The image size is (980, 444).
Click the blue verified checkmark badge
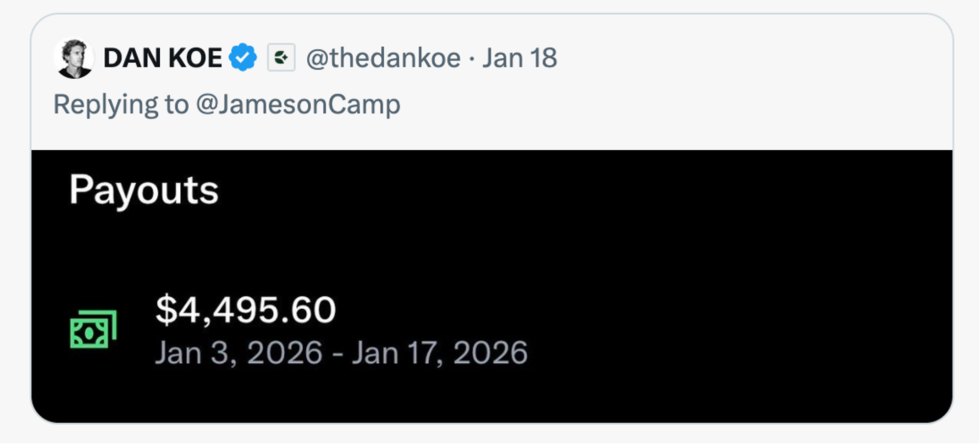243,58
